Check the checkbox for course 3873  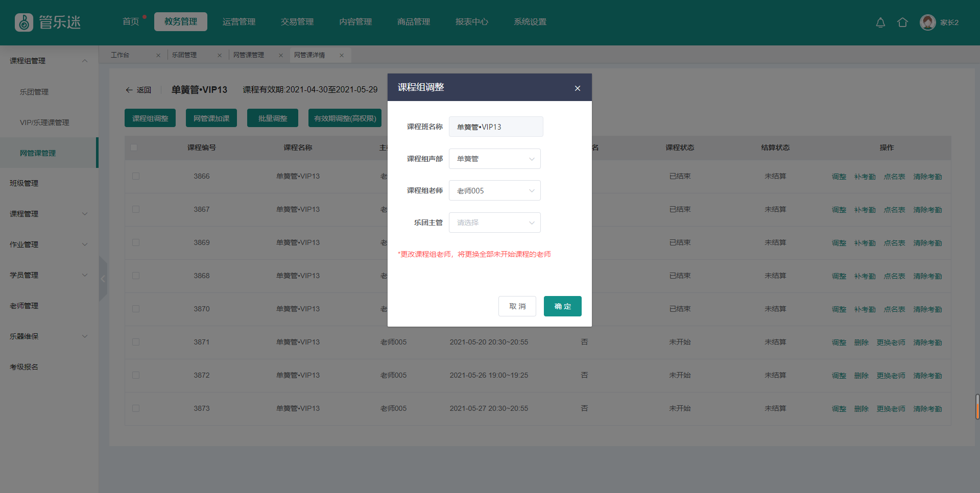pyautogui.click(x=136, y=408)
